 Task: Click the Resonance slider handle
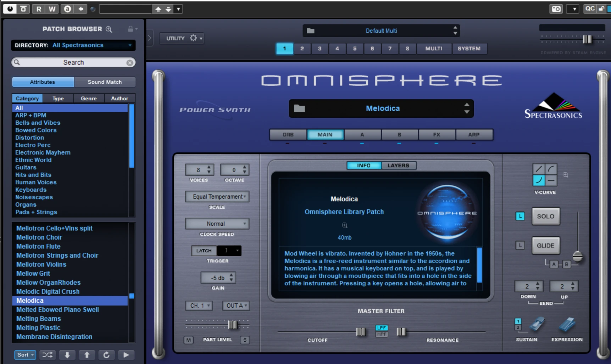[401, 332]
